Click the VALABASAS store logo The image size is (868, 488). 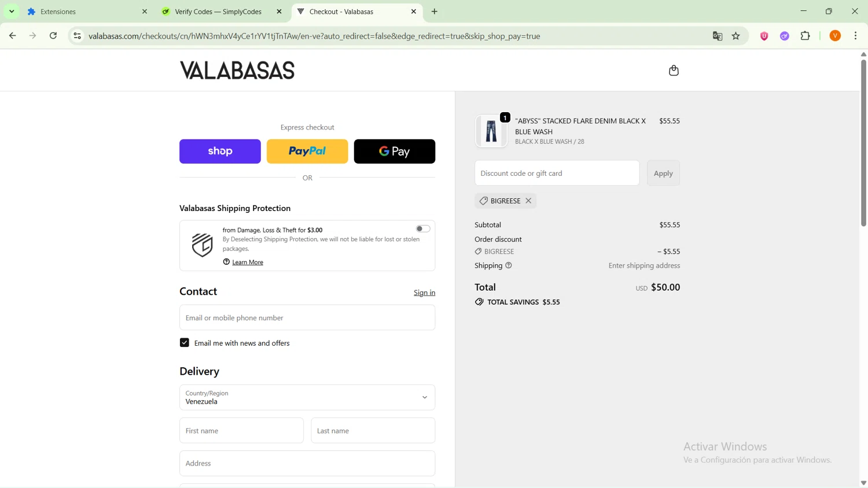pyautogui.click(x=237, y=71)
